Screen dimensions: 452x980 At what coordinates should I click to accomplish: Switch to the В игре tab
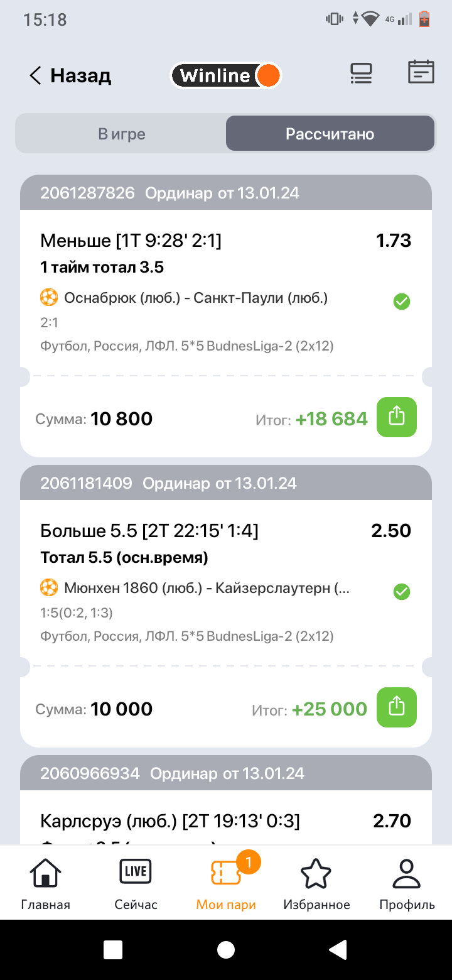[x=121, y=134]
